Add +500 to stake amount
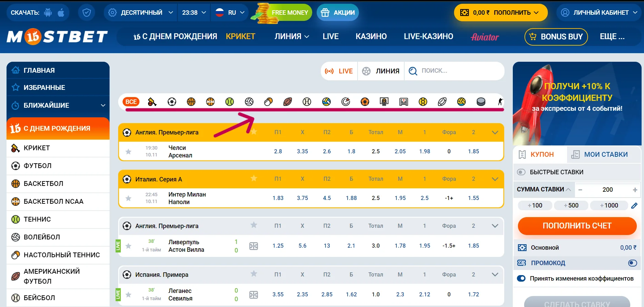This screenshot has width=644, height=307. tap(571, 205)
